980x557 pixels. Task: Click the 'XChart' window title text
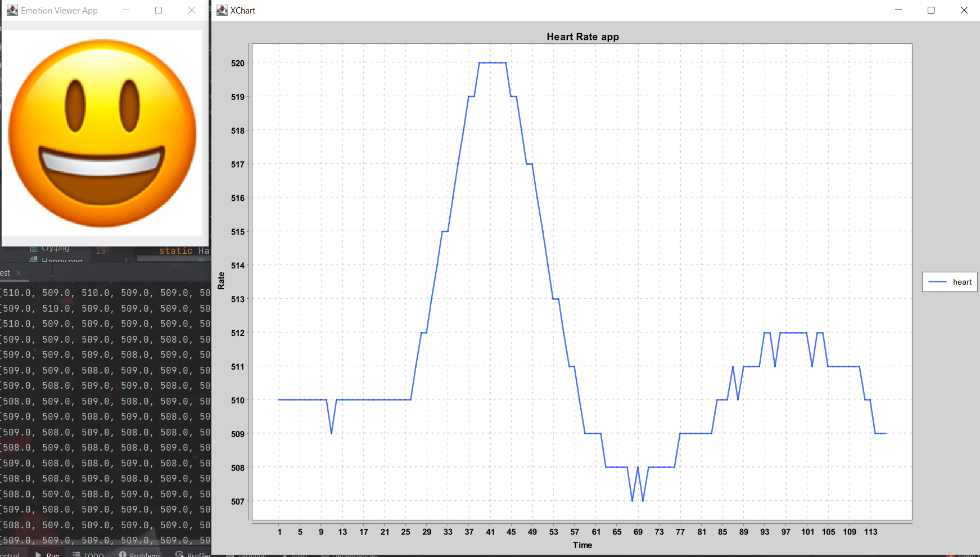pos(243,10)
